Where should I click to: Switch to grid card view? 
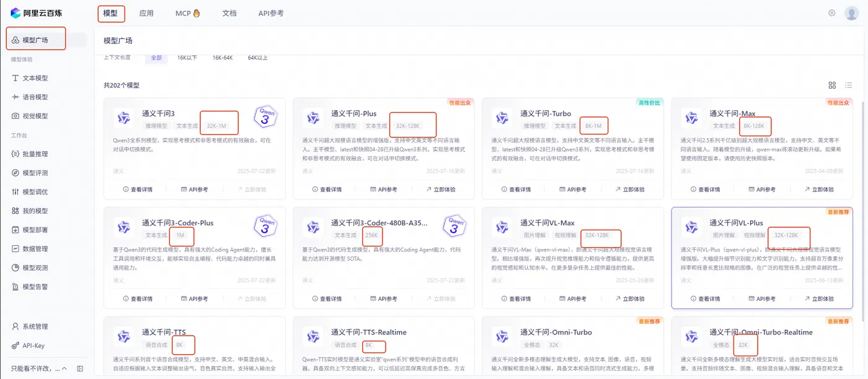[833, 85]
